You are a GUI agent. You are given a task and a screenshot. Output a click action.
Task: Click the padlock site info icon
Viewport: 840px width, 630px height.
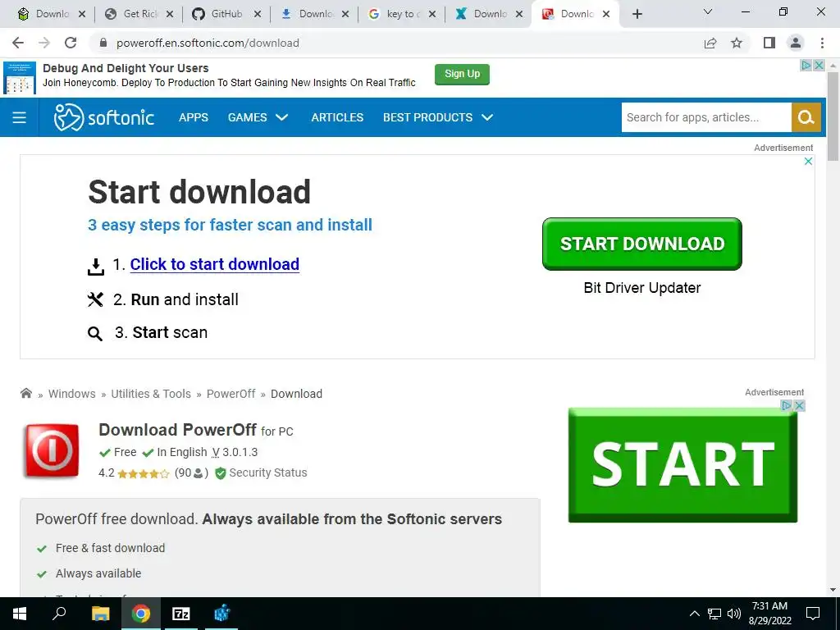103,43
